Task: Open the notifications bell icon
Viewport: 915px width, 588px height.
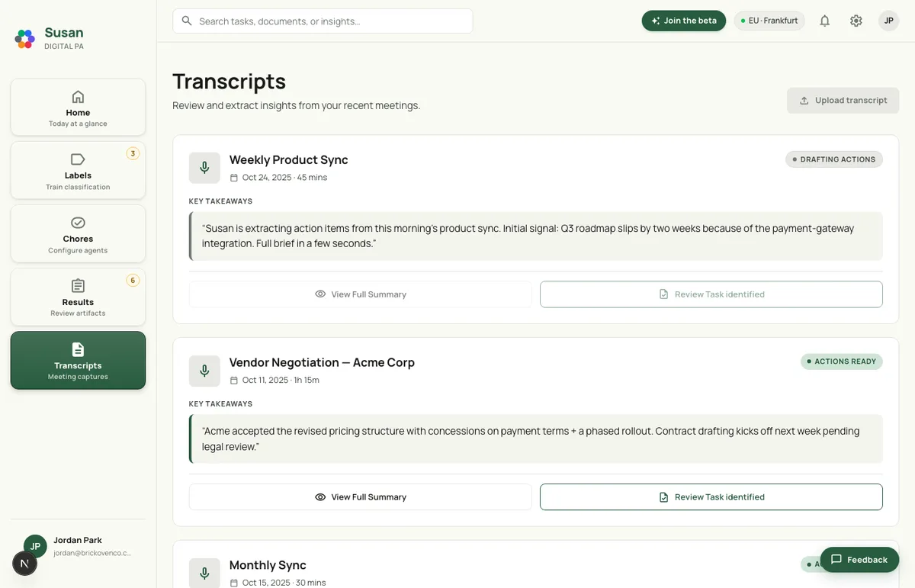Action: tap(824, 21)
